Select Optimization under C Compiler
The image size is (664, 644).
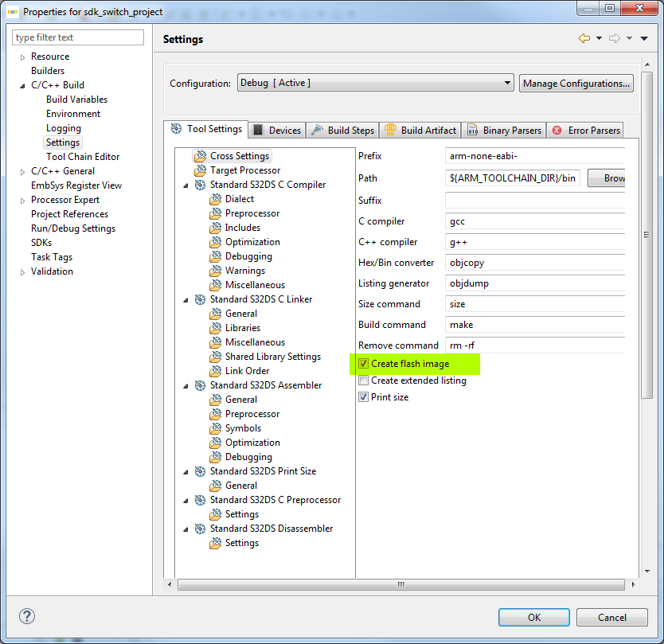click(x=252, y=242)
